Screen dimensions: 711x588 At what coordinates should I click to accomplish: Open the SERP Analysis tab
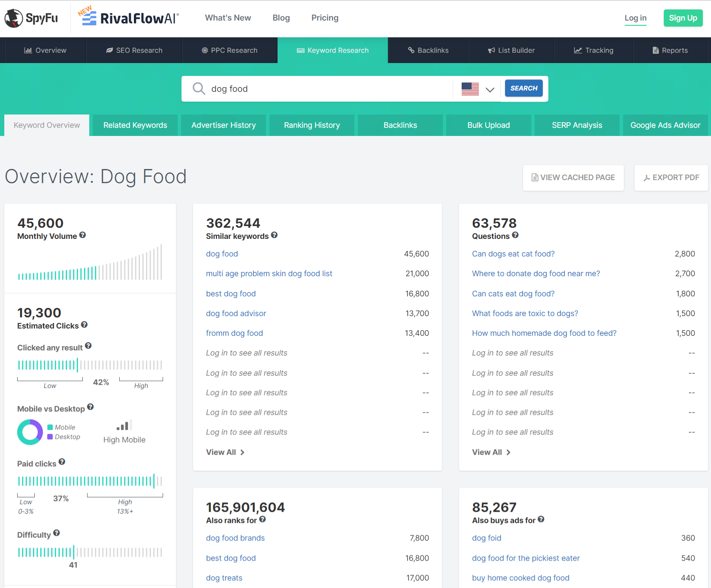(x=577, y=125)
